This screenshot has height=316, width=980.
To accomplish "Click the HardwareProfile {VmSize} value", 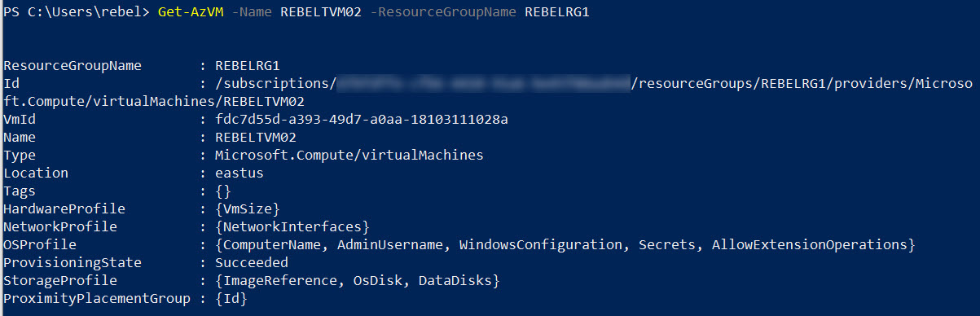I will (248, 208).
